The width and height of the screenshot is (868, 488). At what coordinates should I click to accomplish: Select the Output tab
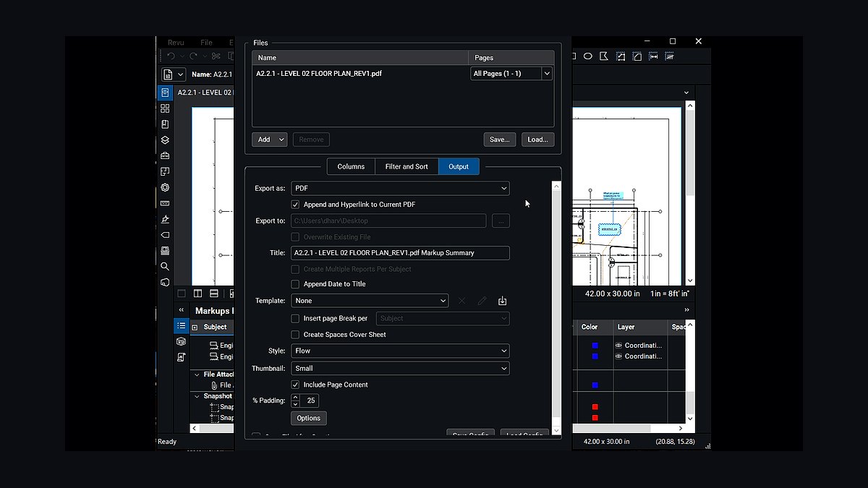[459, 166]
